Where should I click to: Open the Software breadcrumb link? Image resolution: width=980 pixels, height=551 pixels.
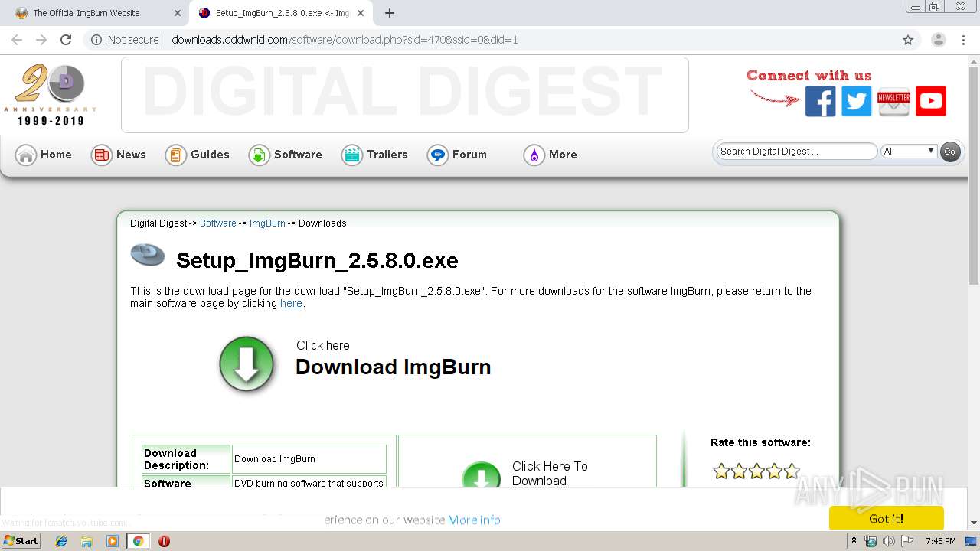tap(218, 223)
